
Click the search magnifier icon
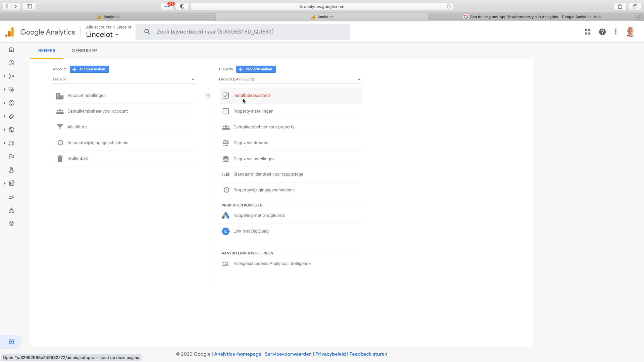click(147, 32)
